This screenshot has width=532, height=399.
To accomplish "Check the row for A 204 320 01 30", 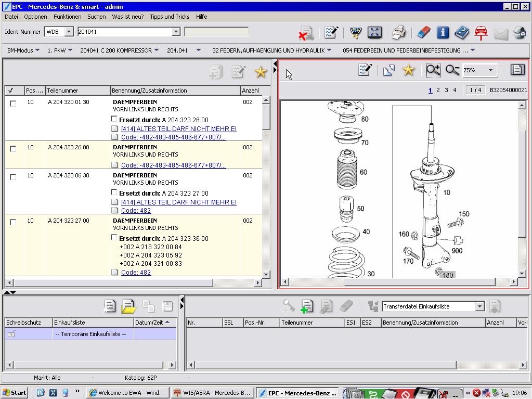I will coord(13,104).
